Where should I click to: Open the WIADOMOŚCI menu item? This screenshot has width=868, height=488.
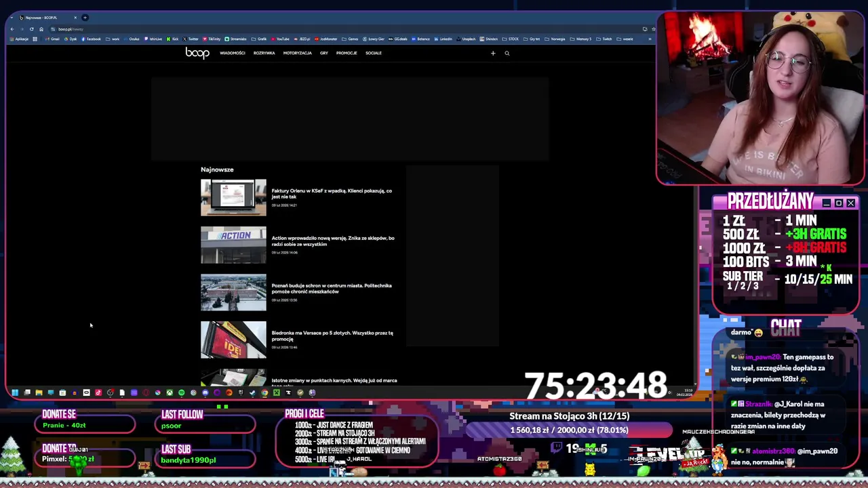(x=232, y=53)
